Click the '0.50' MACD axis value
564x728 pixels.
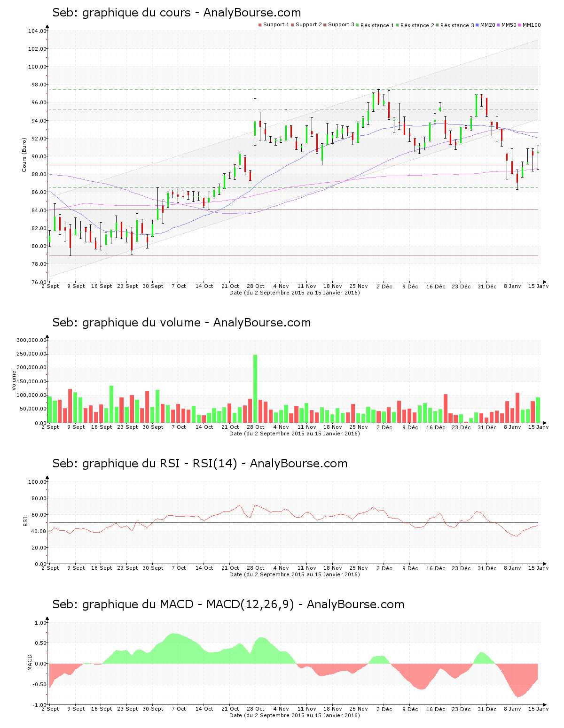click(x=41, y=643)
